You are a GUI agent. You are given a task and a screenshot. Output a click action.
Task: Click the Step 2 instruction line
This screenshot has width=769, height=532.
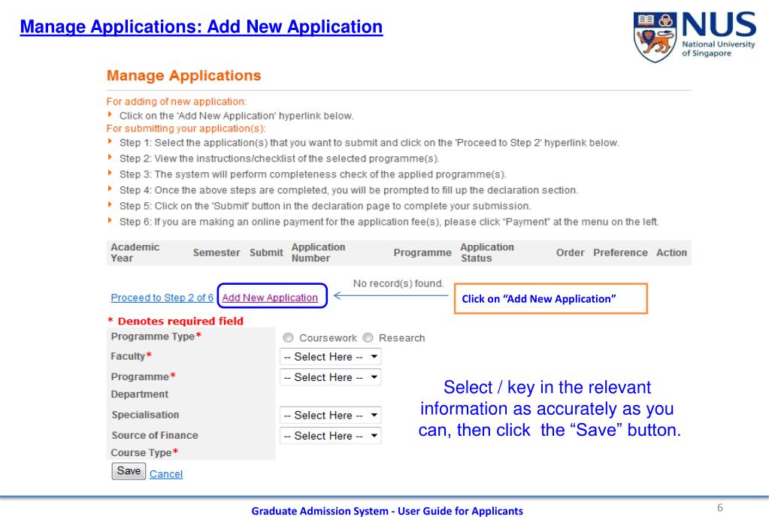[x=279, y=159]
